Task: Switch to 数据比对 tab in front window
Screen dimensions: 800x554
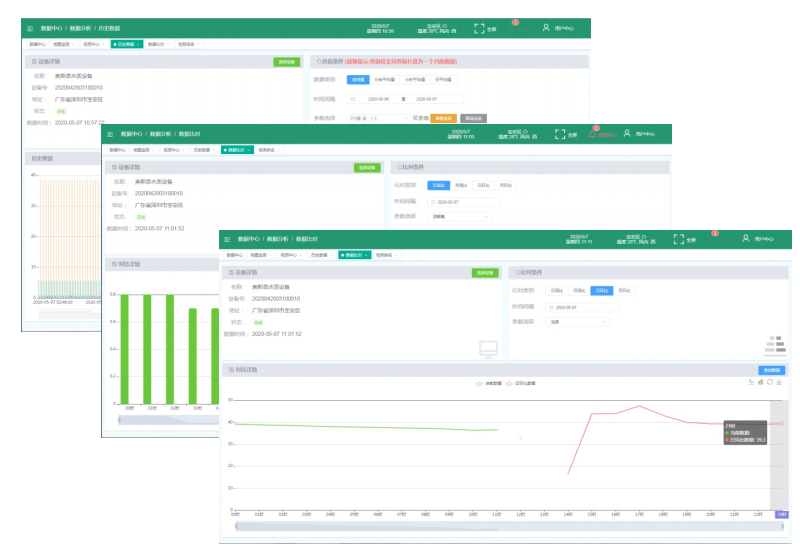Action: (x=353, y=255)
